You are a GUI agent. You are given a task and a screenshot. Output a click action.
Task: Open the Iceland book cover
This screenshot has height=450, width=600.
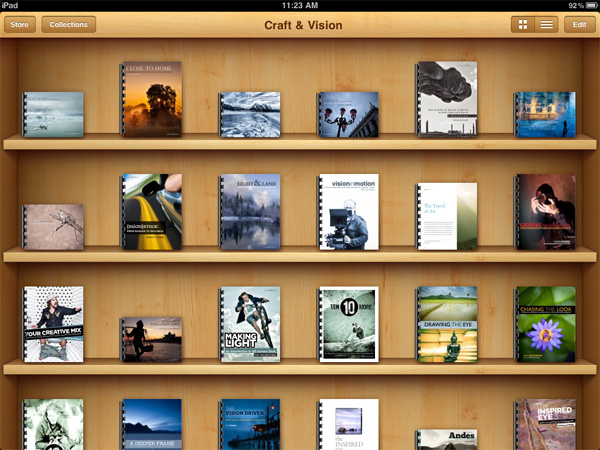pos(53,114)
